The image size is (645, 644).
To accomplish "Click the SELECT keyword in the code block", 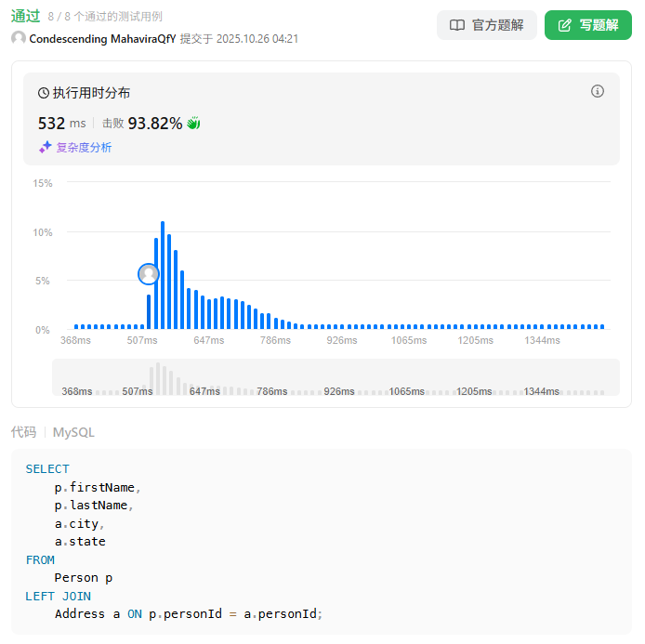I will 47,469.
